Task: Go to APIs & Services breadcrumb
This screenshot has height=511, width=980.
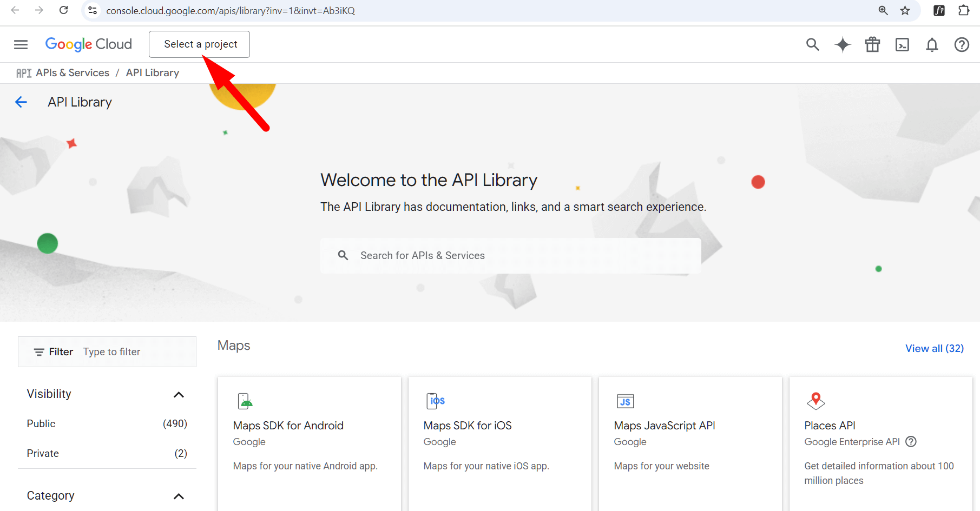Action: 73,73
